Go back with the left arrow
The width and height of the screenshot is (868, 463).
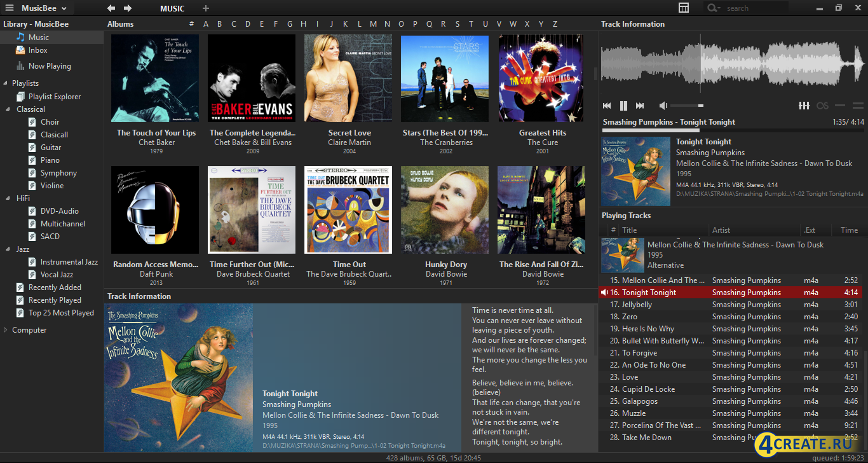click(111, 8)
